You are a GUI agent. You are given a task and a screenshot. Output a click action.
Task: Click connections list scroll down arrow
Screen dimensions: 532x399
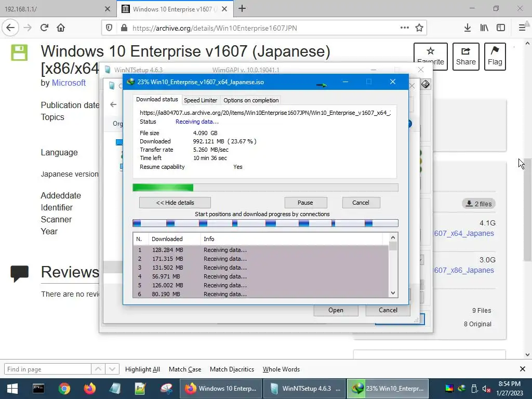393,293
